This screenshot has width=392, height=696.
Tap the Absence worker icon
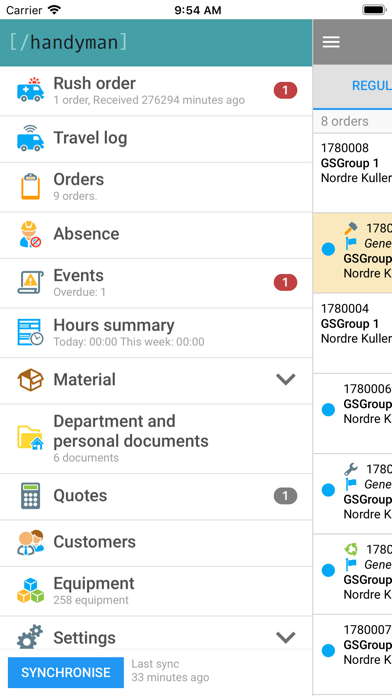(30, 234)
